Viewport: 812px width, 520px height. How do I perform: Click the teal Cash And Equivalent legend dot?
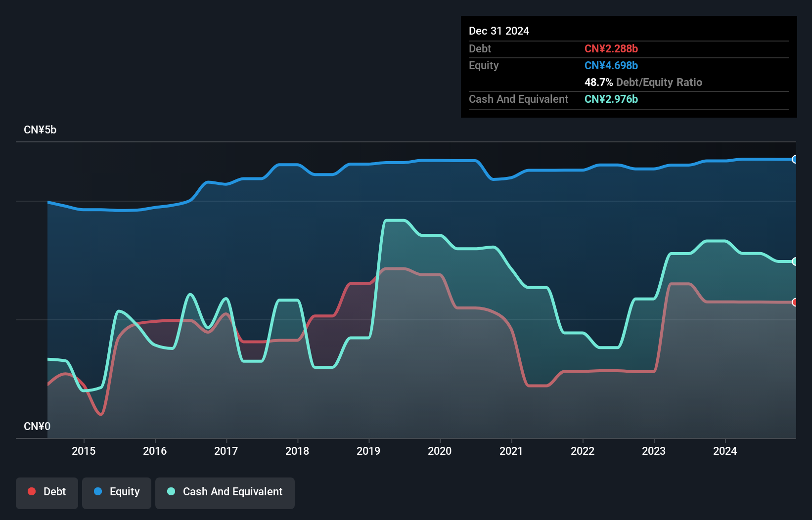coord(171,491)
